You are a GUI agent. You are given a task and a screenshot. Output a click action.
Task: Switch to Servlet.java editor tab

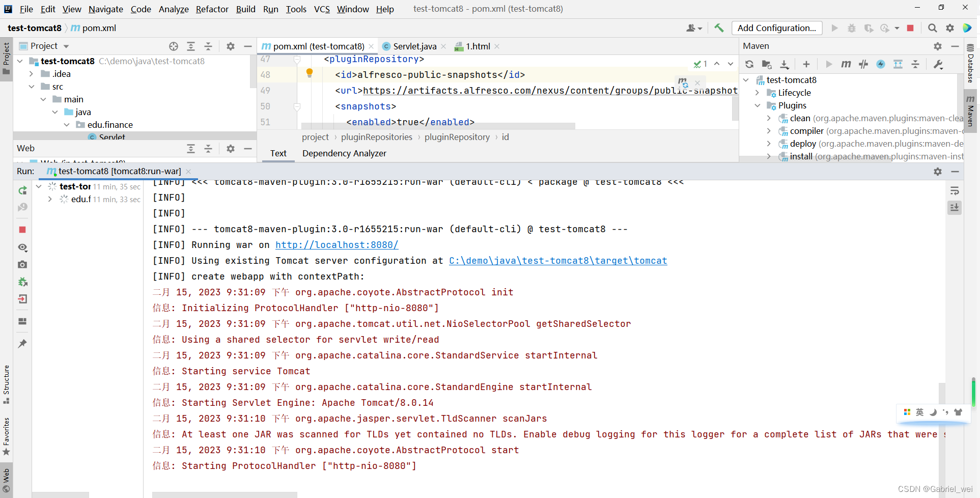click(414, 46)
